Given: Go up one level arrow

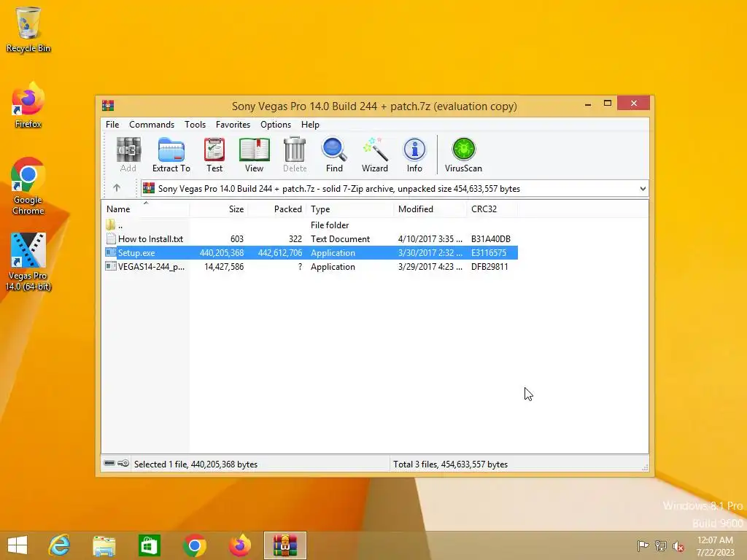Looking at the screenshot, I should pos(117,188).
